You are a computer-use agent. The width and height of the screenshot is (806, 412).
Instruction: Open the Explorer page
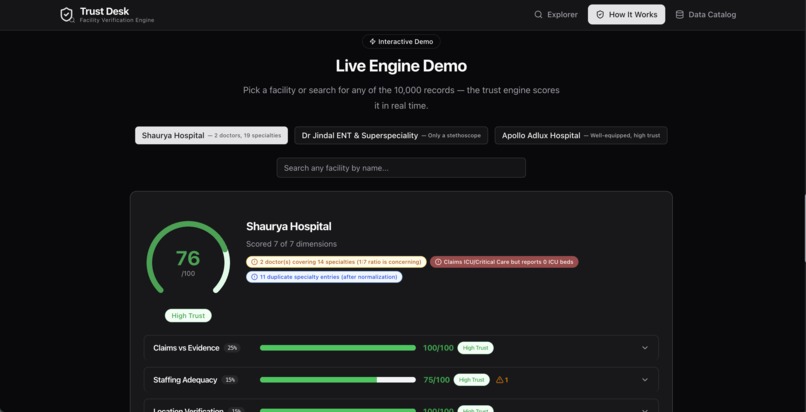[x=556, y=14]
